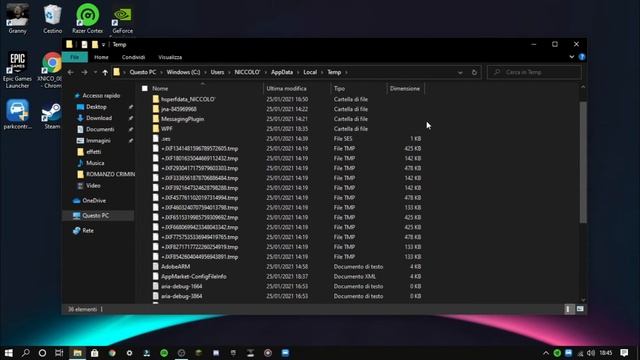Viewport: 640px width, 360px height.
Task: Sort by Tipo column header
Action: pyautogui.click(x=358, y=88)
